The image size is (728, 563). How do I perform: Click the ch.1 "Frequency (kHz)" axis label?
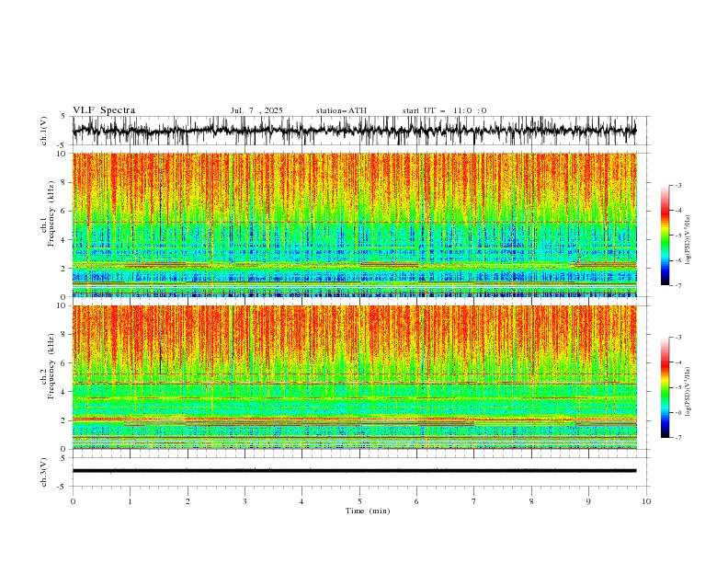(51, 213)
